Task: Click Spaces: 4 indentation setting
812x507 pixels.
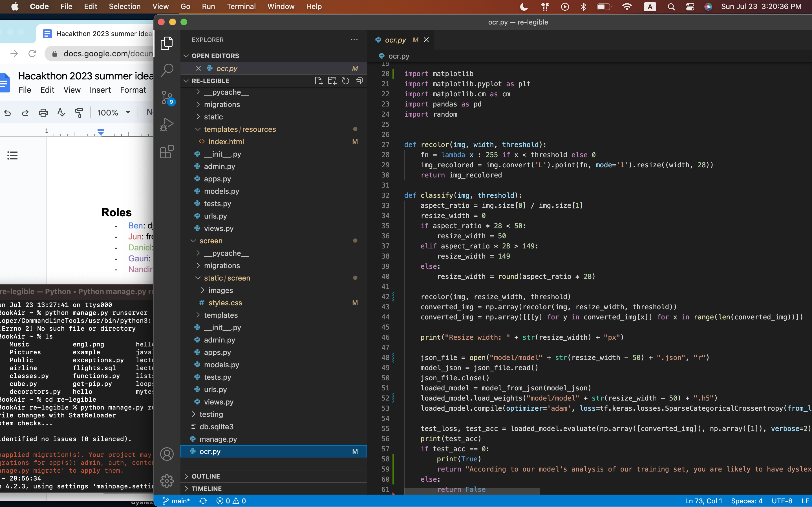Action: point(747,501)
